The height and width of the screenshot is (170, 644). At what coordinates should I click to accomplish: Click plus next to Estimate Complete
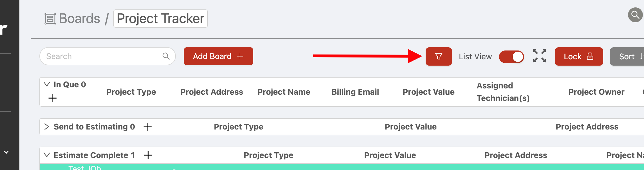coord(148,155)
